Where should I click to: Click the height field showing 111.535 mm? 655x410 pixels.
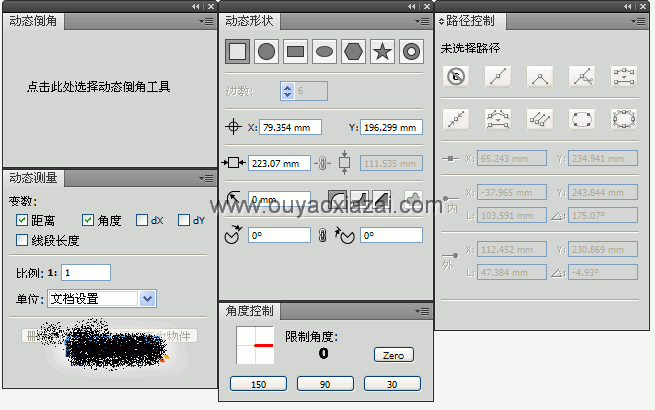pyautogui.click(x=391, y=163)
